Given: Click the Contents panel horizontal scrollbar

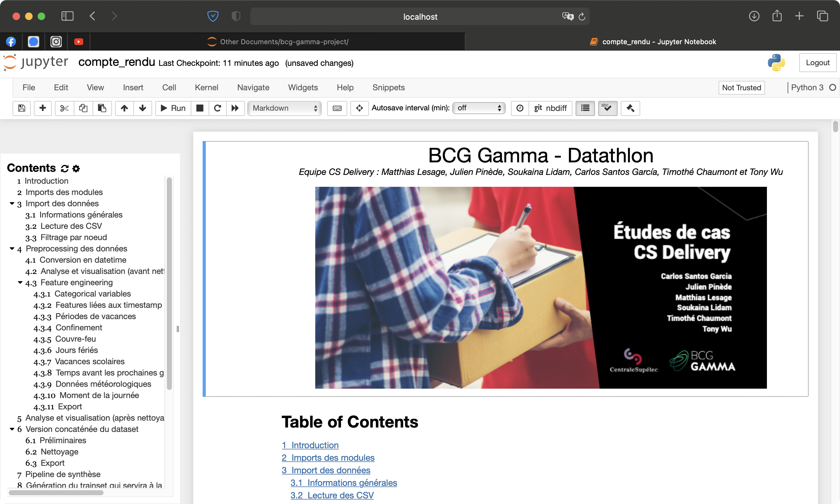Looking at the screenshot, I should pos(56,492).
